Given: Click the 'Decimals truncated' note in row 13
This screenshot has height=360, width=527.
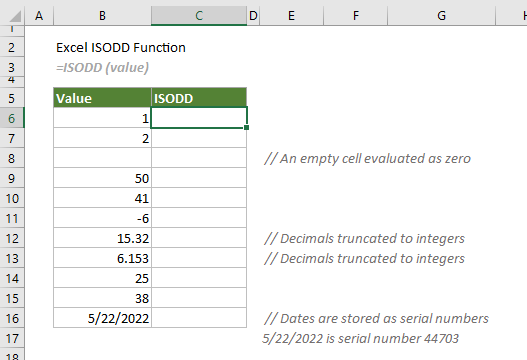Looking at the screenshot, I should tap(364, 258).
